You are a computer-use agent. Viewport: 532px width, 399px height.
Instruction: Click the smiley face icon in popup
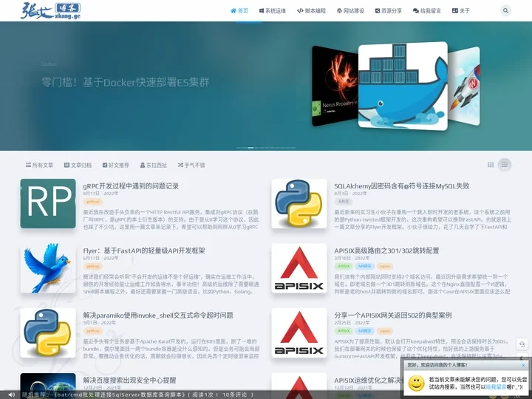tap(416, 383)
